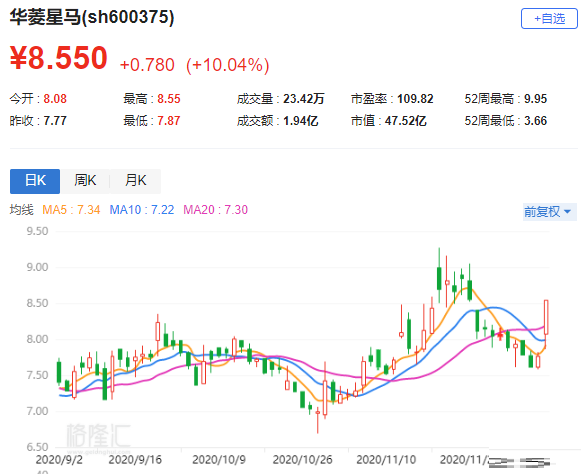Image resolution: width=583 pixels, height=474 pixels.
Task: Click the MA10 : 7.22 legend label
Action: [x=142, y=210]
